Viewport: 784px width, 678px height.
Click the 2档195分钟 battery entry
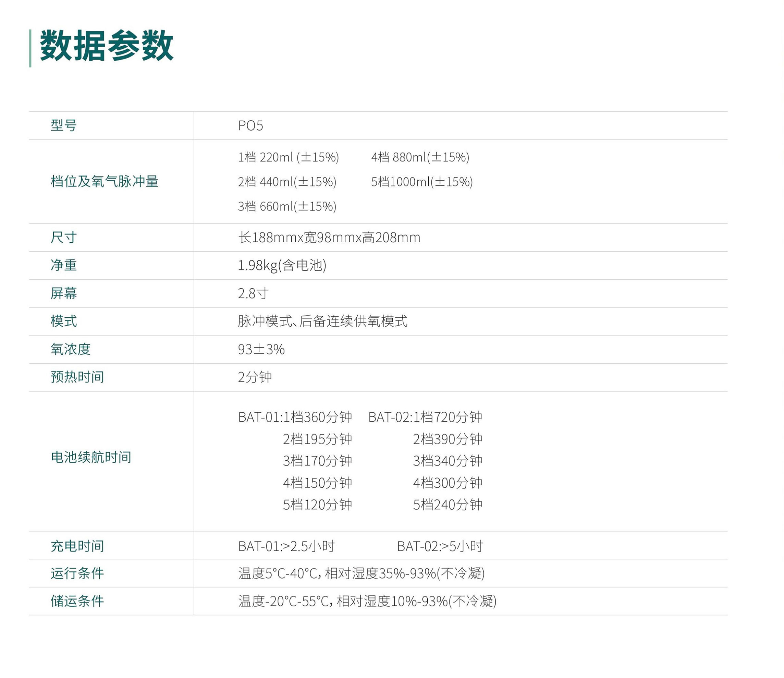(317, 439)
